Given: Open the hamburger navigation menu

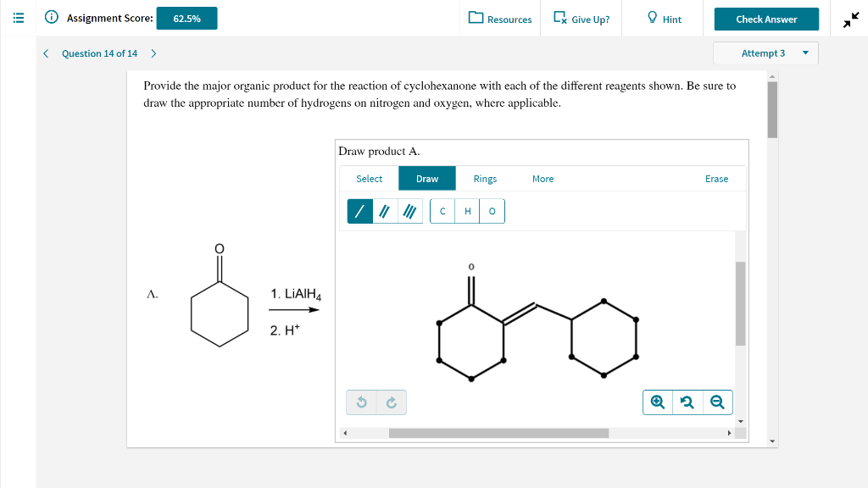Looking at the screenshot, I should point(18,18).
